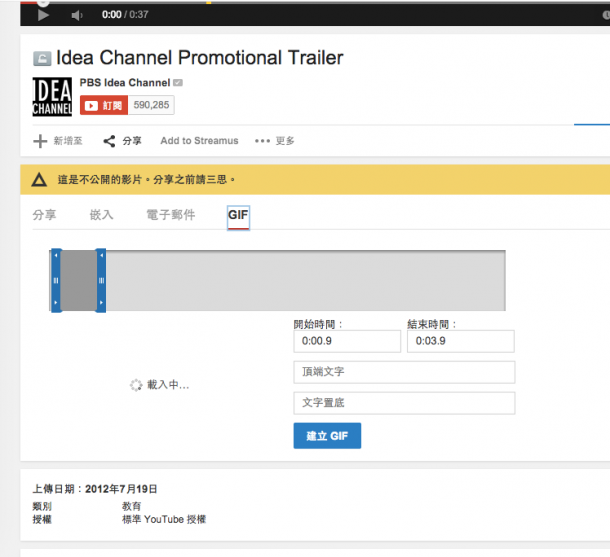Click the selected dark gray clip region
The image size is (610, 557).
pos(79,280)
